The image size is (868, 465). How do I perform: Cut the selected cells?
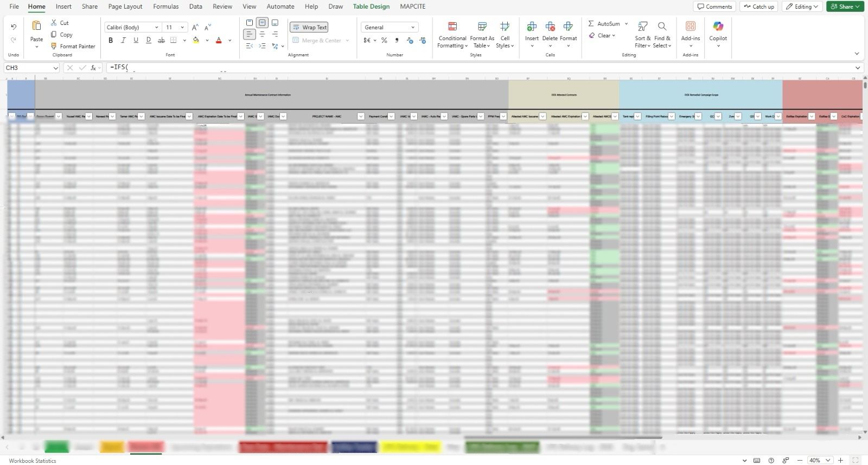pos(60,23)
